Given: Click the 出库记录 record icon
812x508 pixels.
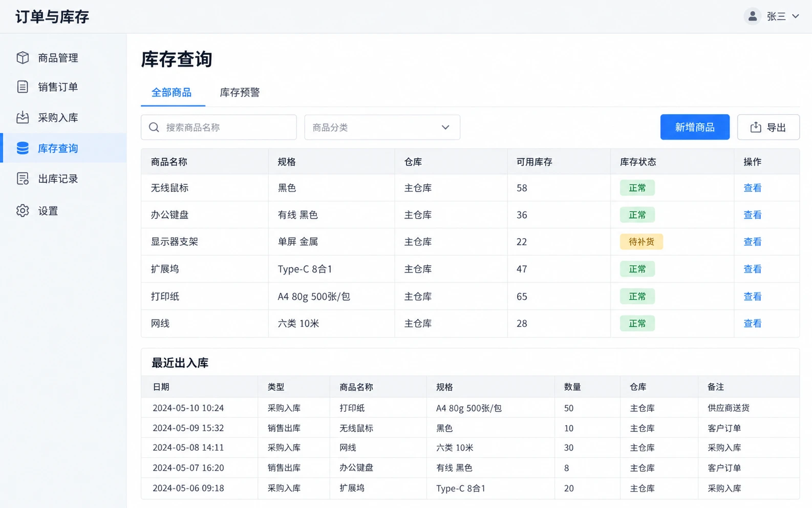Looking at the screenshot, I should (23, 179).
